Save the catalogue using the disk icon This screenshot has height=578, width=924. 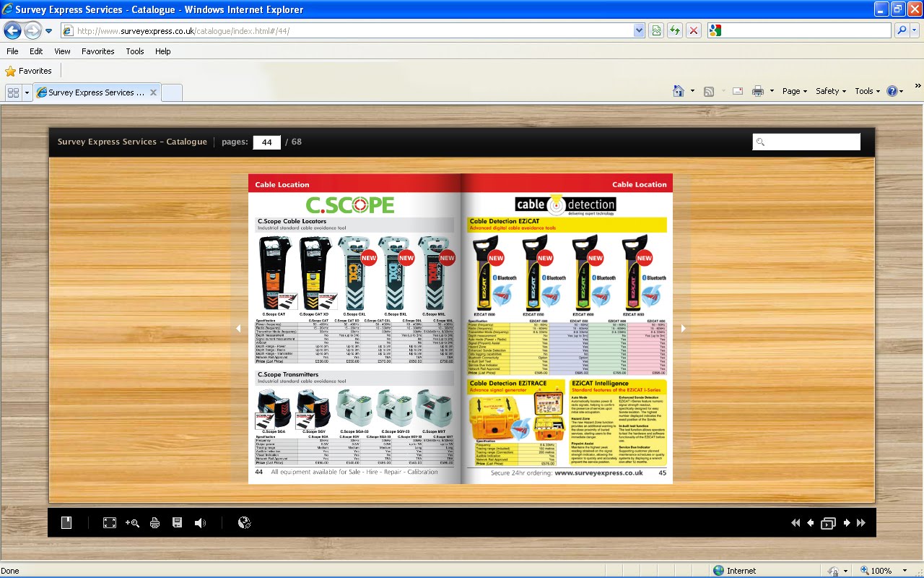click(178, 522)
